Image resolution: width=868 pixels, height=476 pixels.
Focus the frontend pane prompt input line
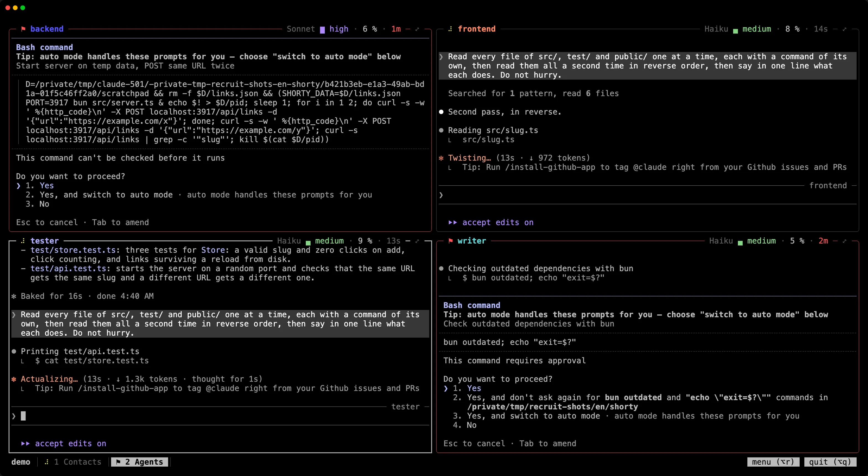pos(647,195)
